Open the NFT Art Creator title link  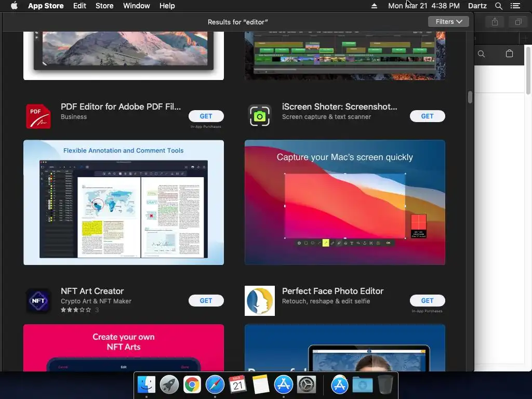92,291
